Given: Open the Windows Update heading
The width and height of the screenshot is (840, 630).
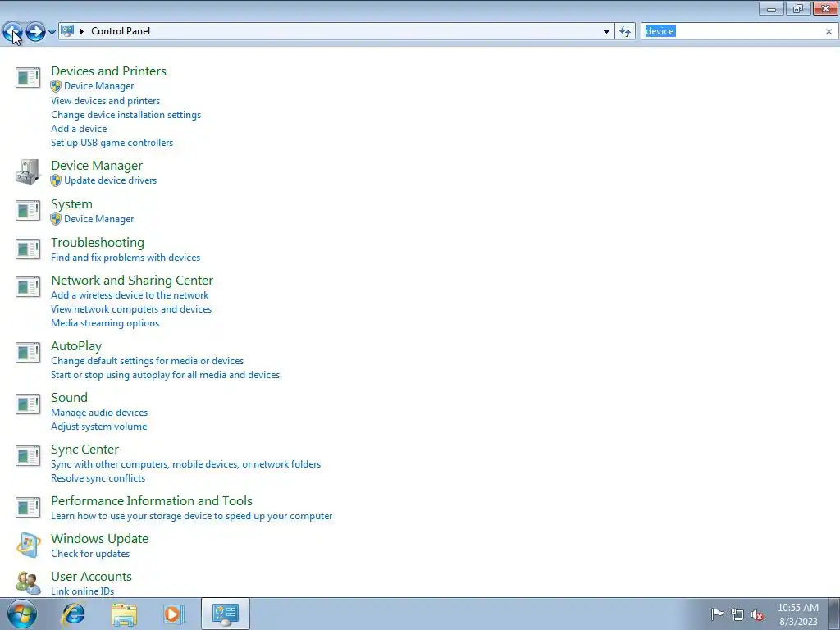Looking at the screenshot, I should [x=99, y=539].
